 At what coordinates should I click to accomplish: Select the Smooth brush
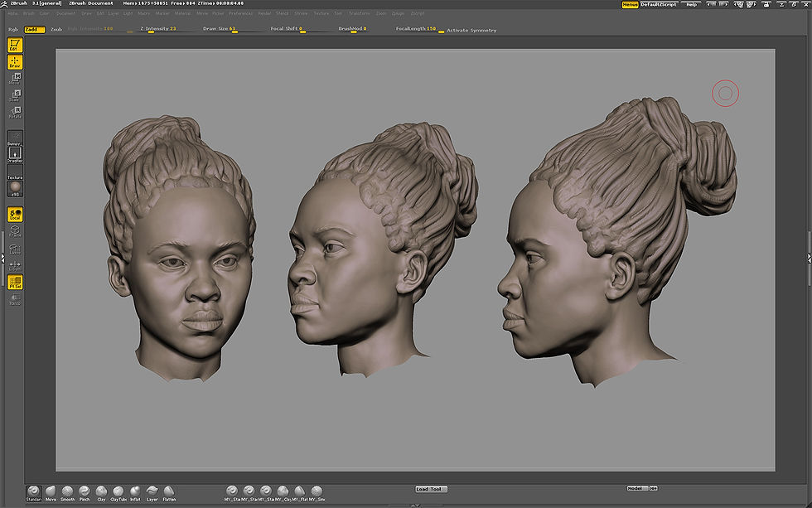(x=67, y=491)
